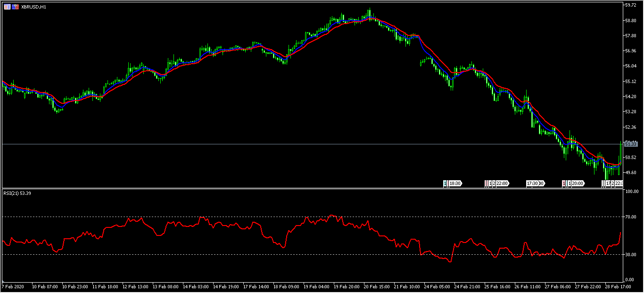The width and height of the screenshot is (644, 293).
Task: Select the 18:30 economic event marker
Action: 454,183
